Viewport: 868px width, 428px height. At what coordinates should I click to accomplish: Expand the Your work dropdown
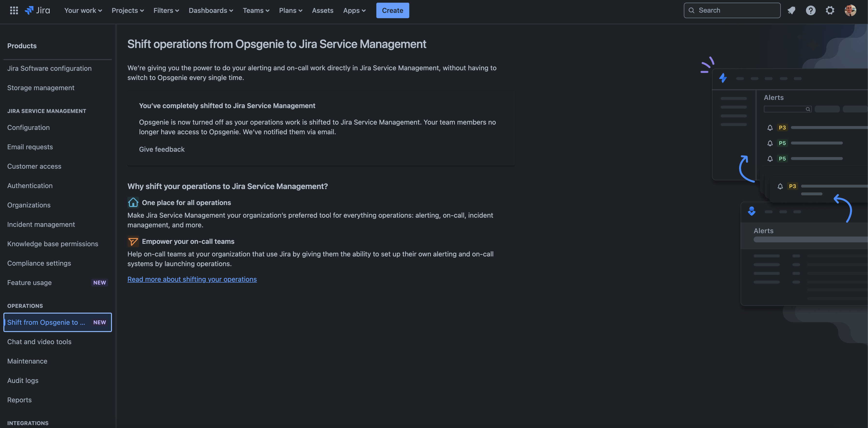tap(83, 10)
